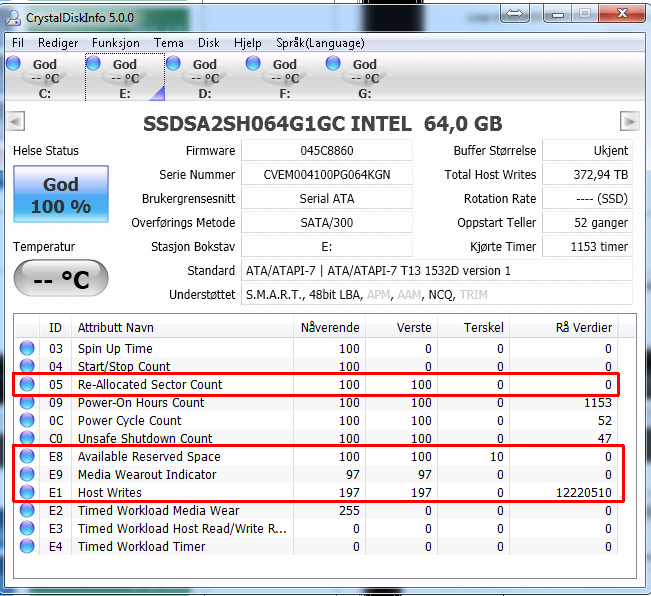Select the Timed Workload Media Wear row
This screenshot has width=651, height=596.
click(x=316, y=510)
